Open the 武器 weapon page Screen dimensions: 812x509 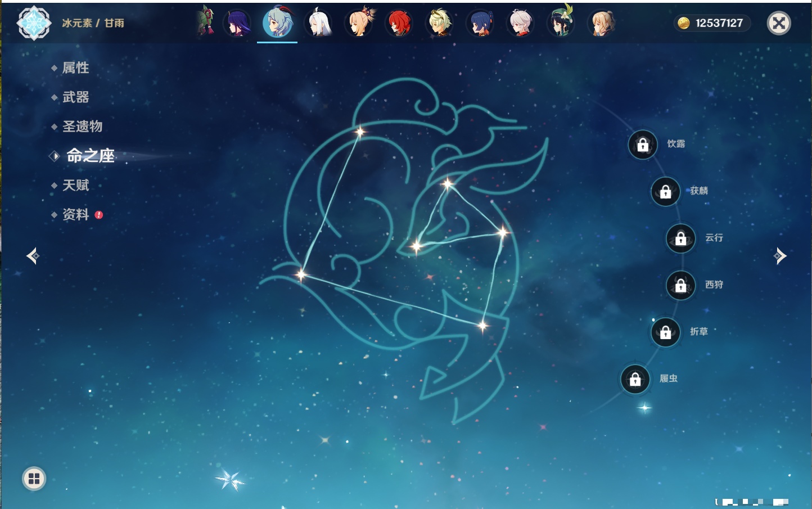click(75, 97)
